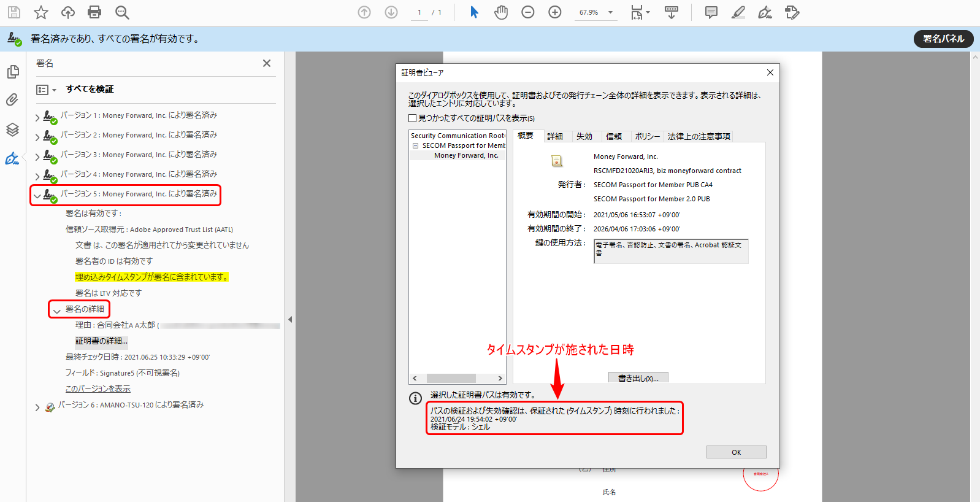
Task: Expand the バージョン 4 signature entry
Action: (x=37, y=177)
